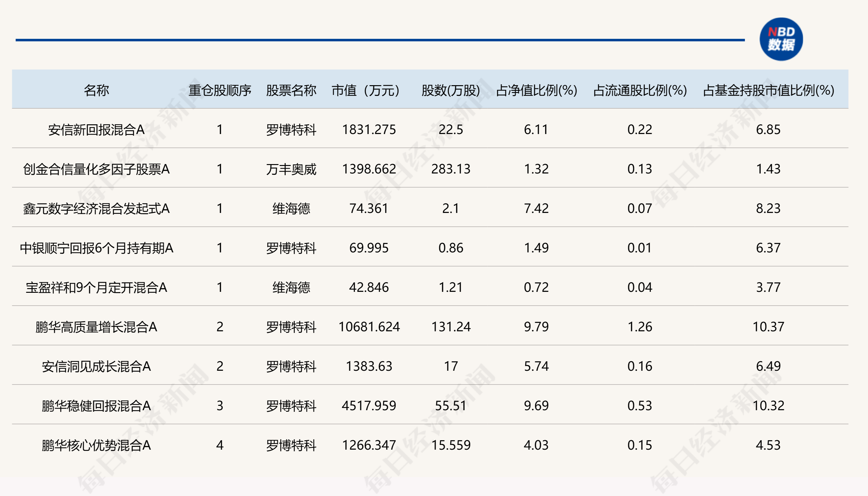Viewport: 868px width, 496px height.
Task: Click market value 1831.275
Action: coord(369,129)
